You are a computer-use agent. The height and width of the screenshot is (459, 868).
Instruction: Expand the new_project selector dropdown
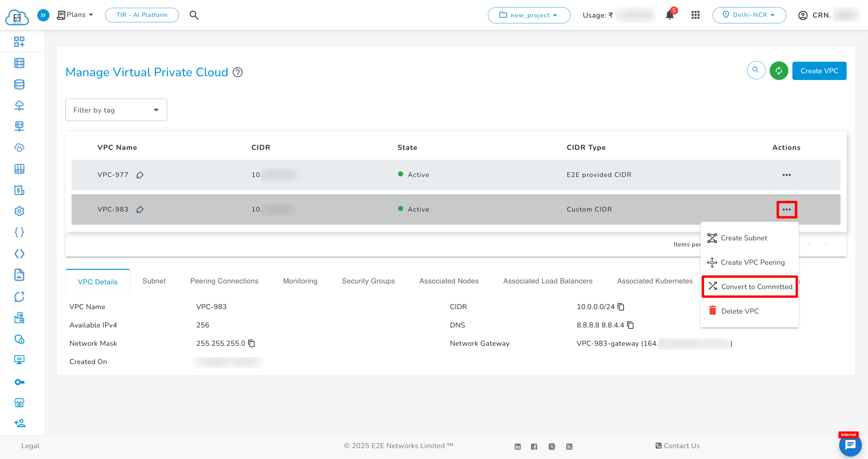pyautogui.click(x=529, y=15)
